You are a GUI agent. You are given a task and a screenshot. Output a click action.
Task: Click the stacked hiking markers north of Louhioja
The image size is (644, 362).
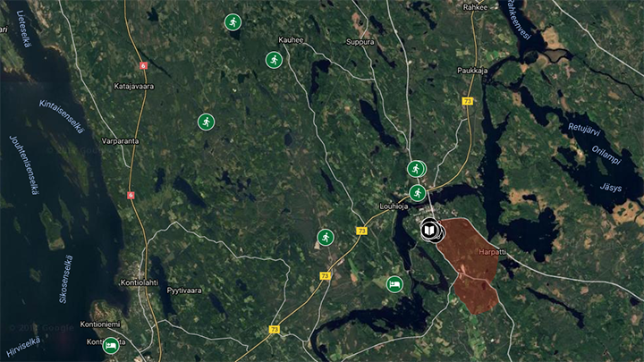417,169
